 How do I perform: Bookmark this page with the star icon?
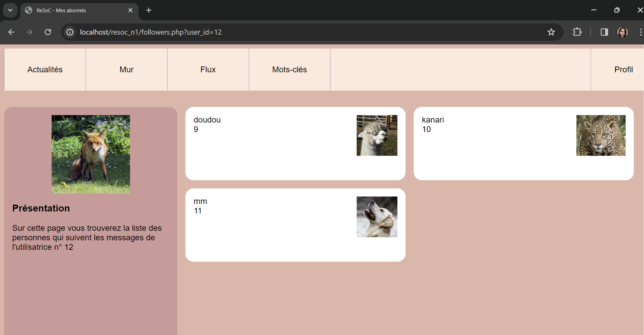(x=551, y=32)
